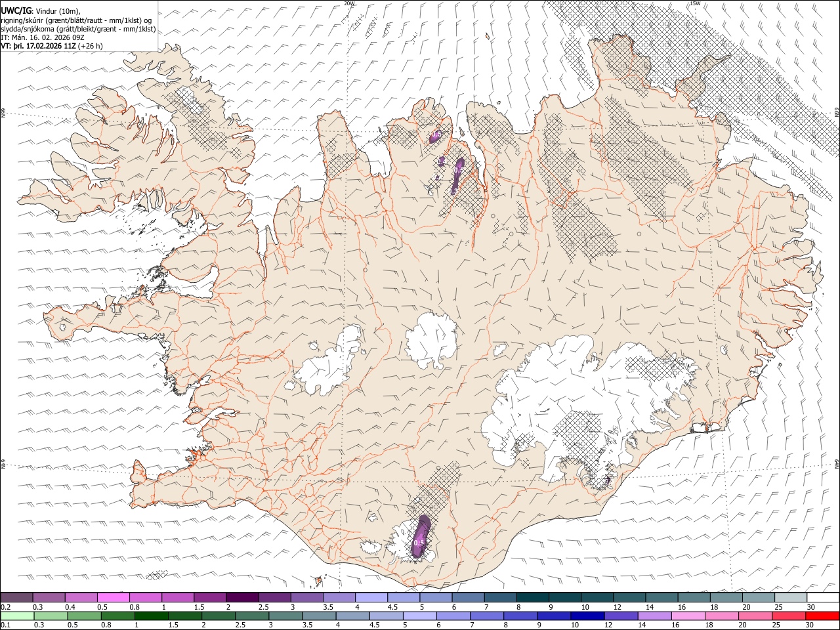Pick the pure red 30 mm rain swatch
The width and height of the screenshot is (840, 630).
click(x=822, y=616)
